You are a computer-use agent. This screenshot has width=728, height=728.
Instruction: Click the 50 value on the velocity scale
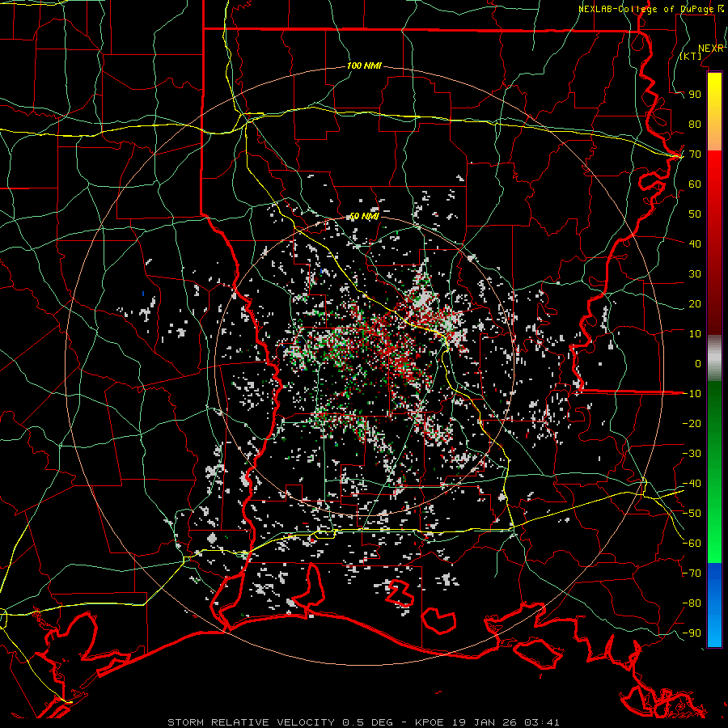(695, 214)
